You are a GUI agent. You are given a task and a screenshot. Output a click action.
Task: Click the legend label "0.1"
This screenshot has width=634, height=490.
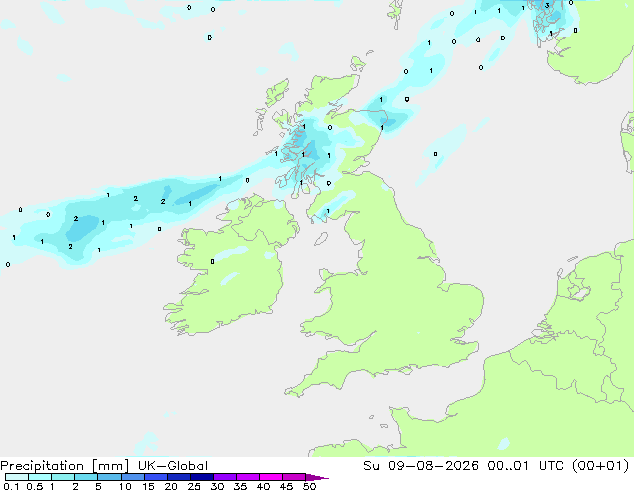tap(11, 486)
